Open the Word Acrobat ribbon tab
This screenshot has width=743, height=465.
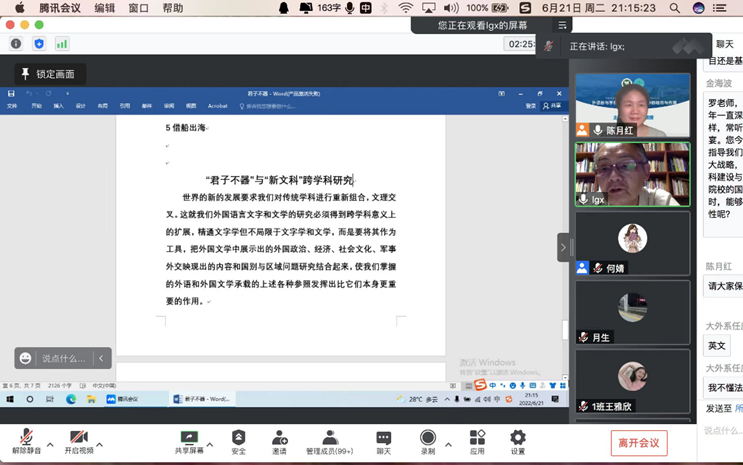[x=217, y=106]
